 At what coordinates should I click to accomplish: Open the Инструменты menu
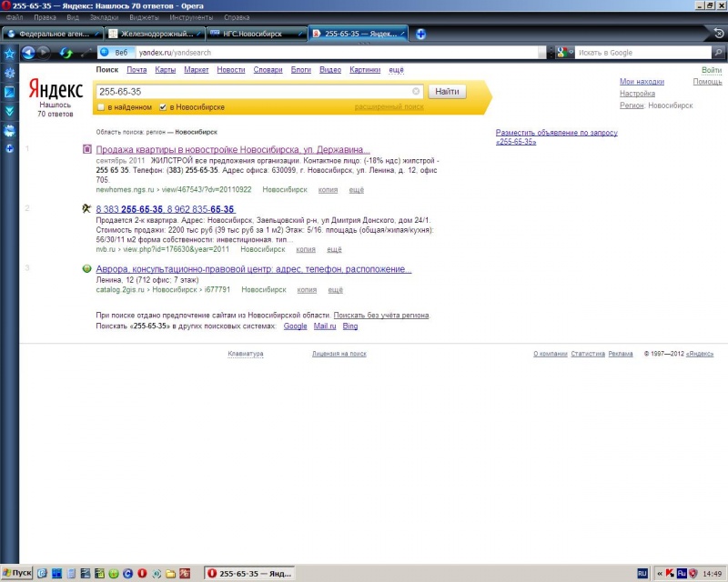(191, 17)
